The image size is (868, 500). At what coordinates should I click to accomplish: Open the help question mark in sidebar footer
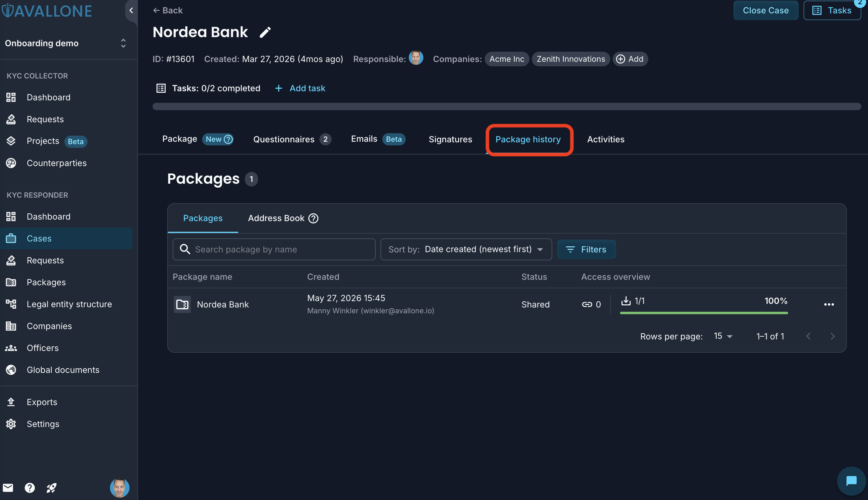pyautogui.click(x=30, y=488)
